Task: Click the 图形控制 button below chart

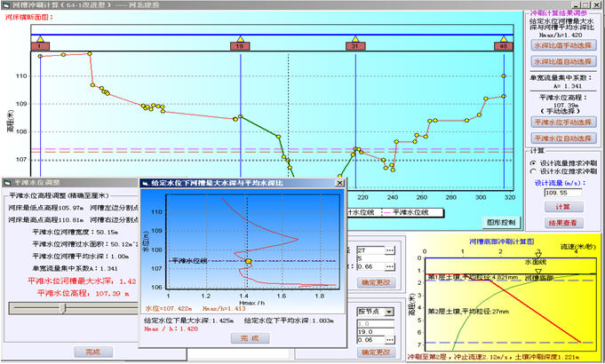Action: pos(502,222)
